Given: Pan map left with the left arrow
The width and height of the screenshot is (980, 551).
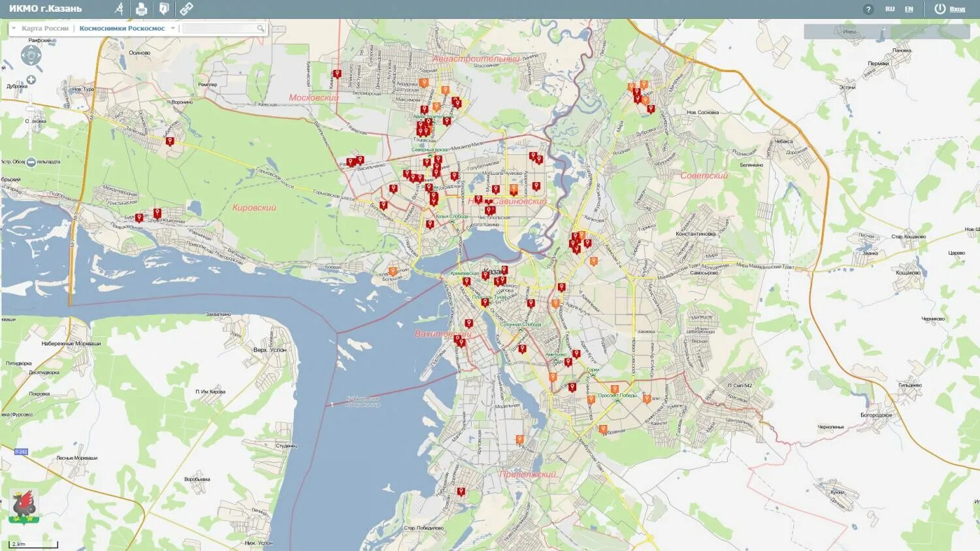Looking at the screenshot, I should (23, 55).
